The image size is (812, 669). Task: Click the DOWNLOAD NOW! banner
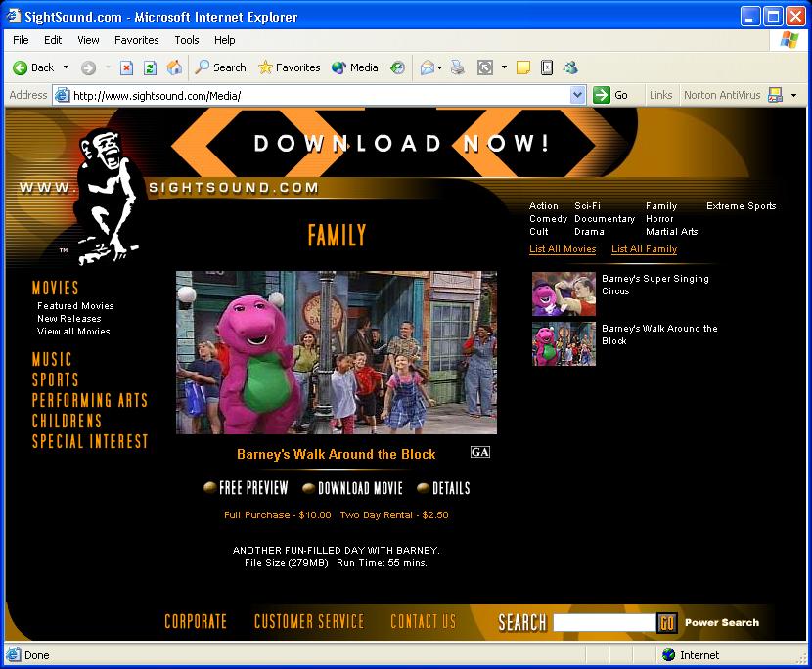[x=402, y=143]
